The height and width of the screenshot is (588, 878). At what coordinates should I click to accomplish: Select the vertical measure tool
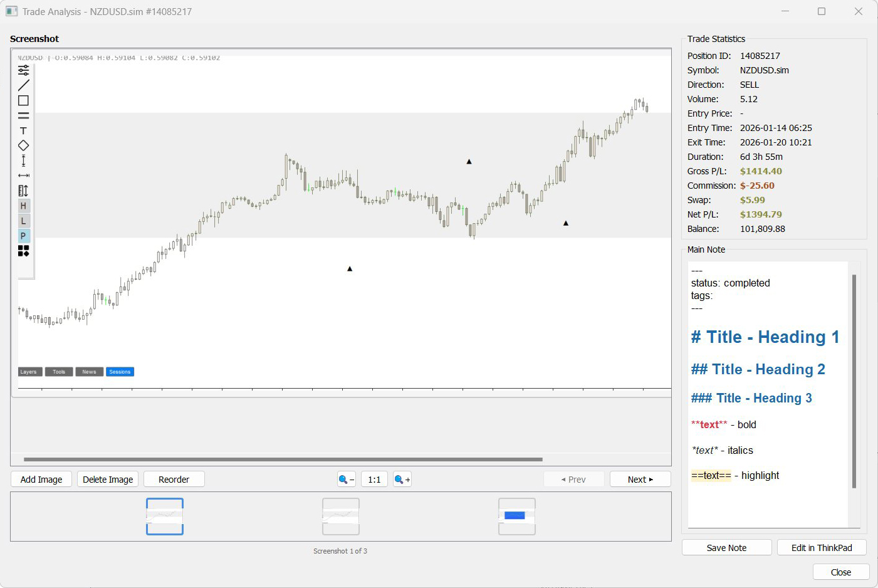tap(23, 160)
